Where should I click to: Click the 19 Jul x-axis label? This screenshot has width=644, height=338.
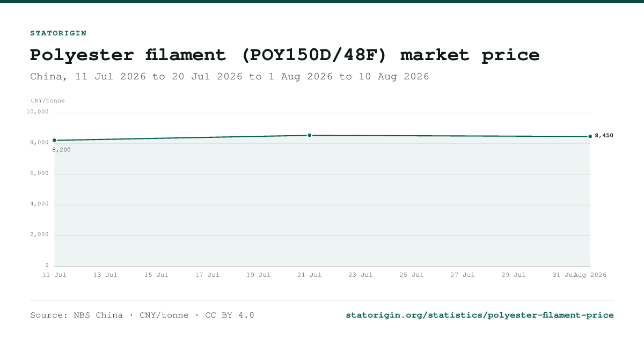pyautogui.click(x=258, y=275)
